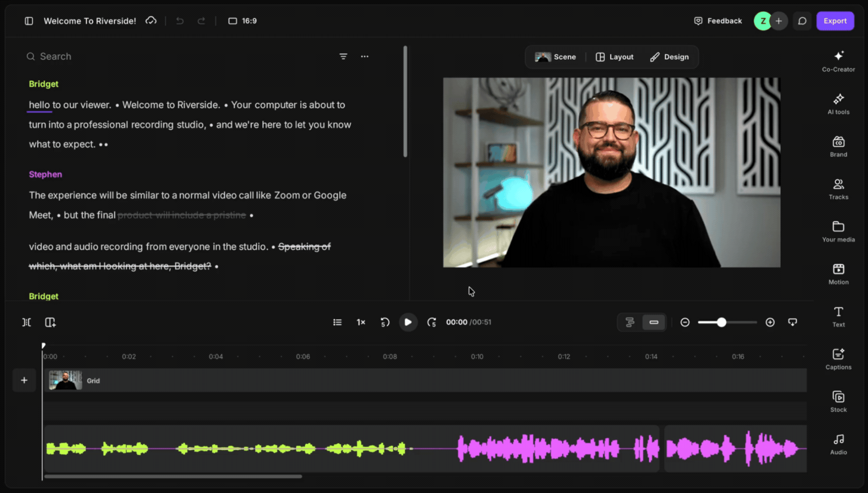
Task: Open the Co-Creator panel
Action: (x=838, y=61)
